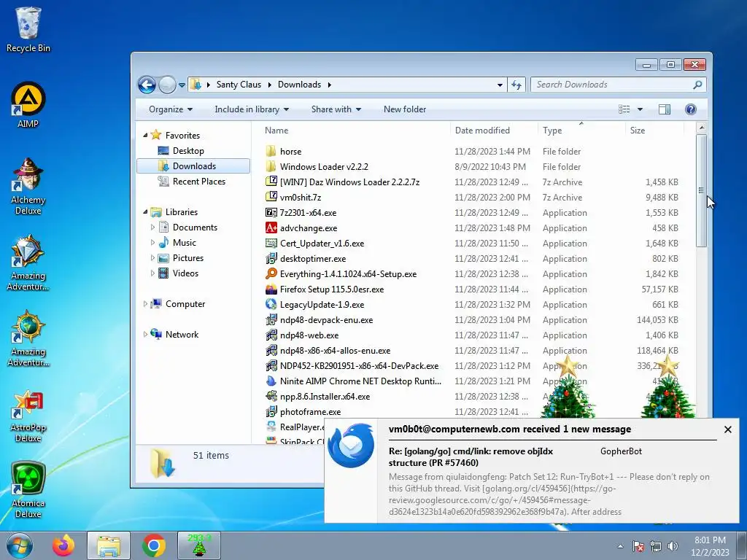Expand the Network tree node
Screen dimensions: 747x560
click(x=145, y=334)
